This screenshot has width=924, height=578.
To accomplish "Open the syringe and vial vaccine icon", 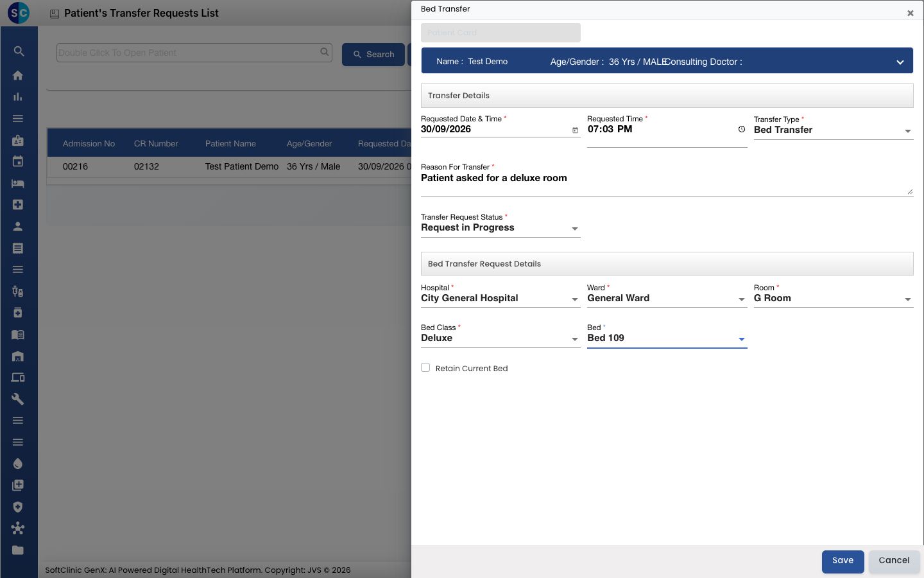I will pyautogui.click(x=18, y=291).
